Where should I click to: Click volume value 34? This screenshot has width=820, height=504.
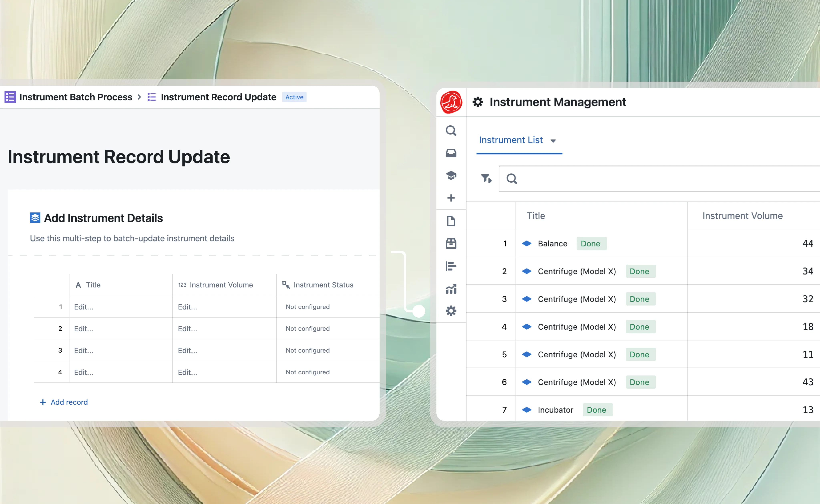pyautogui.click(x=808, y=271)
